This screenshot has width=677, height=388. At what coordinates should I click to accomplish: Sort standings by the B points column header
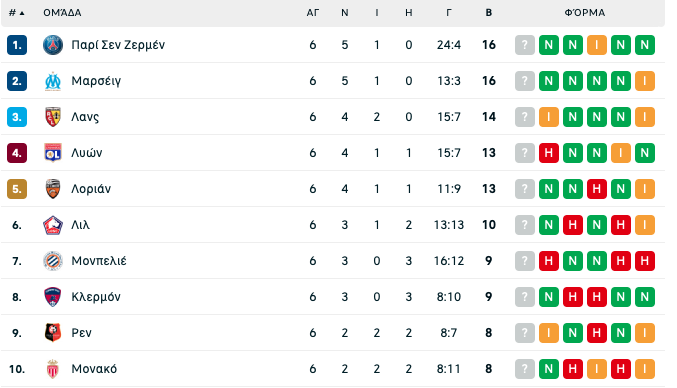(488, 13)
